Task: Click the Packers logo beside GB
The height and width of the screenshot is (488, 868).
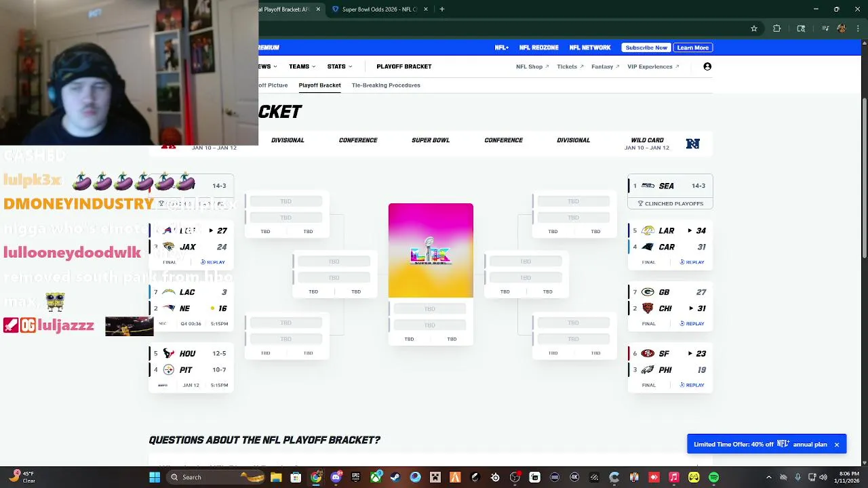Action: tap(648, 292)
